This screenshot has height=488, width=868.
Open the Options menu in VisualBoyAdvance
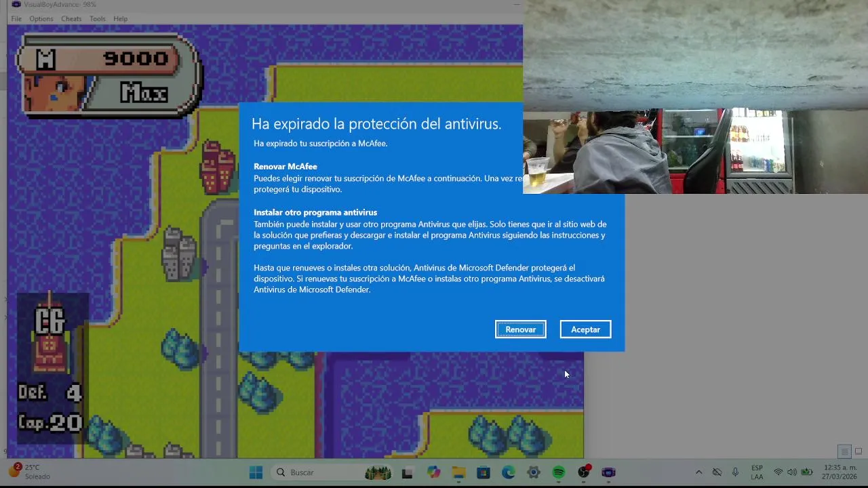pos(41,19)
